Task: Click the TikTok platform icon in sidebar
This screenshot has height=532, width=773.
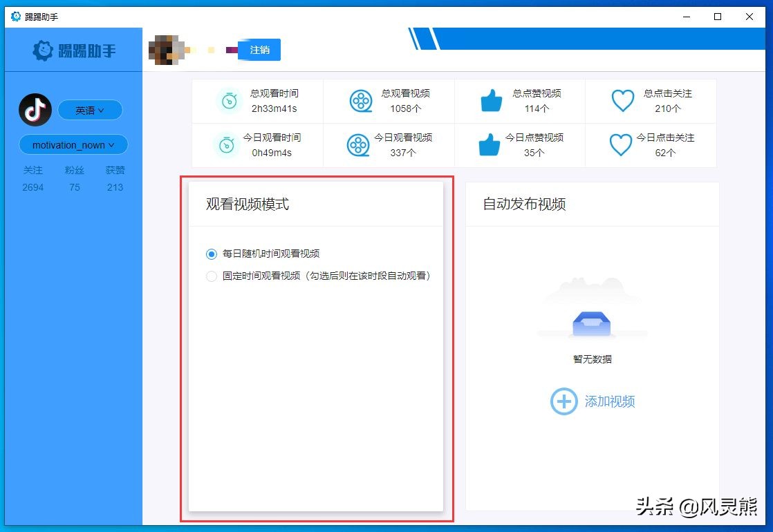Action: [35, 110]
